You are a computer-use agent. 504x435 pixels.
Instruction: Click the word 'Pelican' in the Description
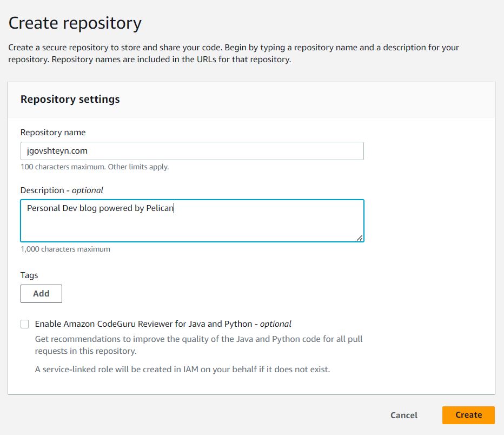(160, 208)
